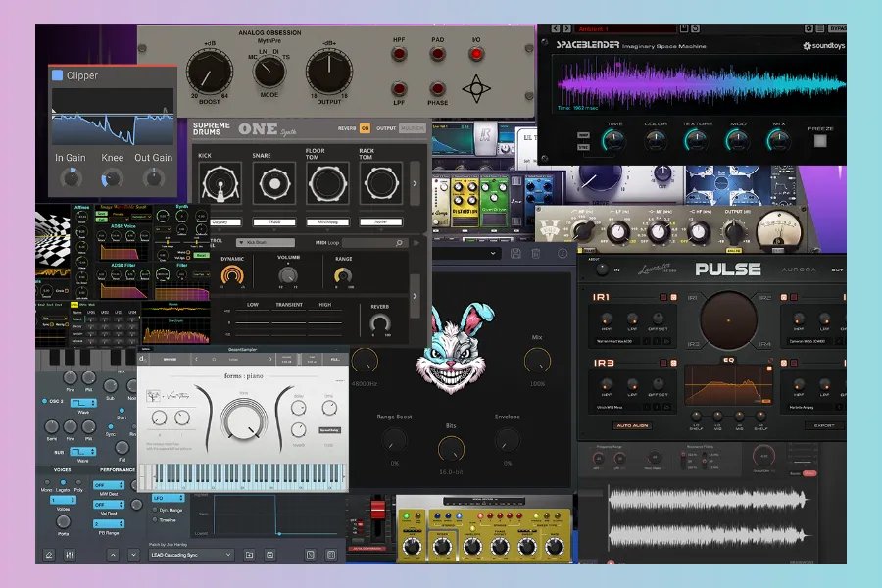Viewport: 882px width, 588px height.
Task: Open the info icon in rabbit plugin
Action: click(562, 253)
